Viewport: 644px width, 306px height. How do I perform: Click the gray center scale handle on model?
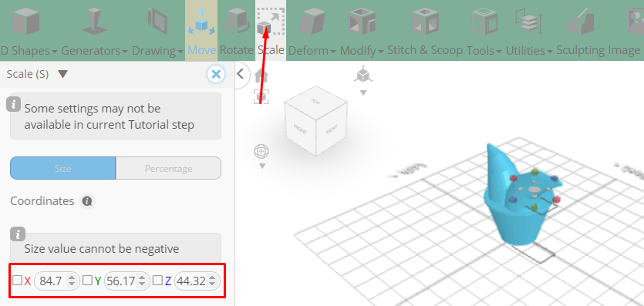click(534, 189)
